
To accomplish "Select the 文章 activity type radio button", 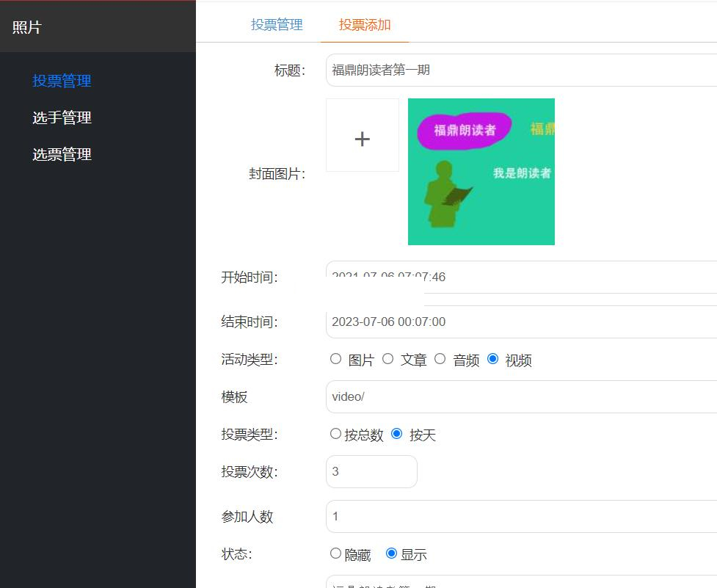I will (x=387, y=359).
